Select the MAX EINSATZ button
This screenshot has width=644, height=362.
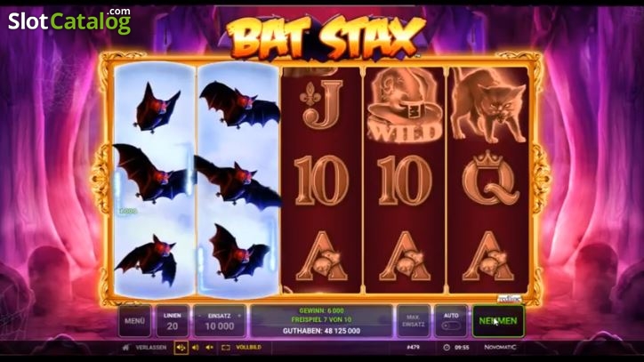point(414,321)
